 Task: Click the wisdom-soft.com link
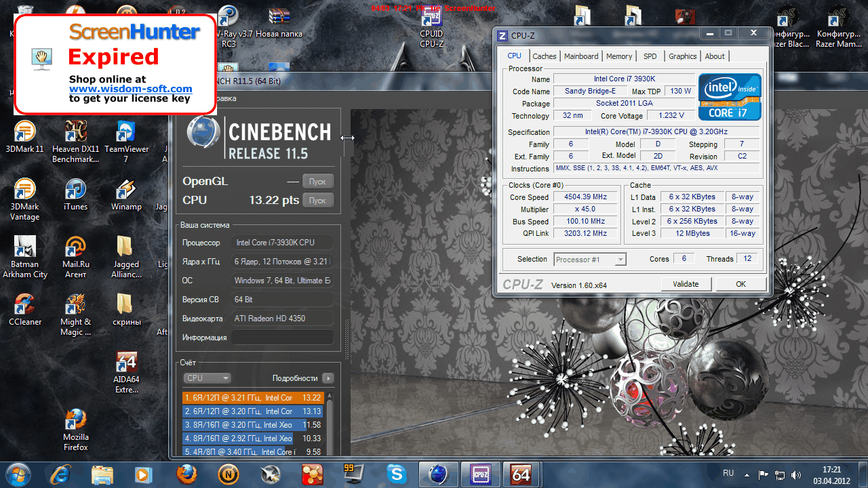(130, 89)
